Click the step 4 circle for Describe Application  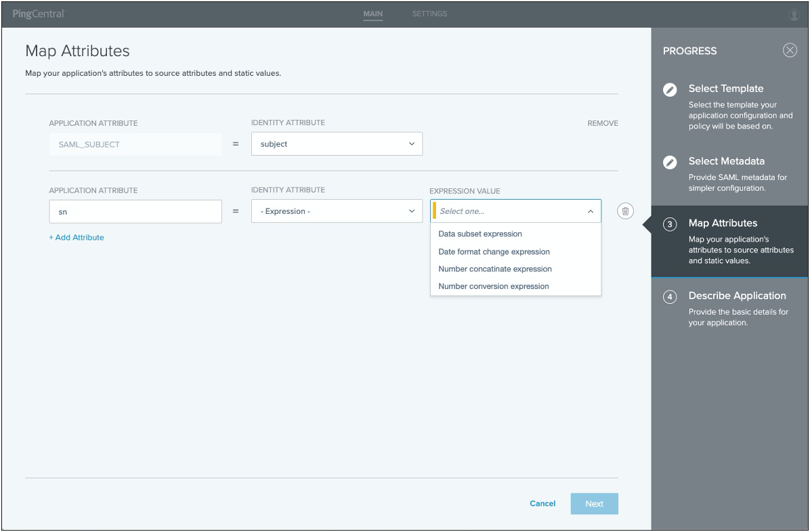click(x=669, y=296)
